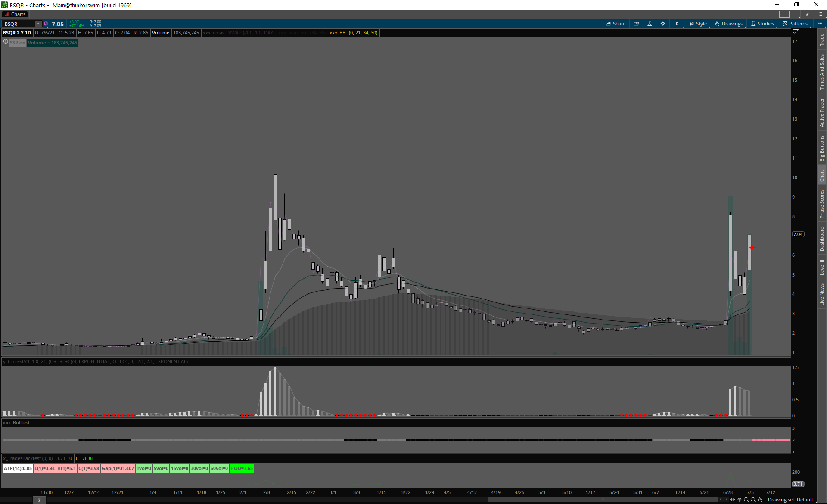Click the pink symbol link indicator
827x504 pixels.
tap(46, 24)
